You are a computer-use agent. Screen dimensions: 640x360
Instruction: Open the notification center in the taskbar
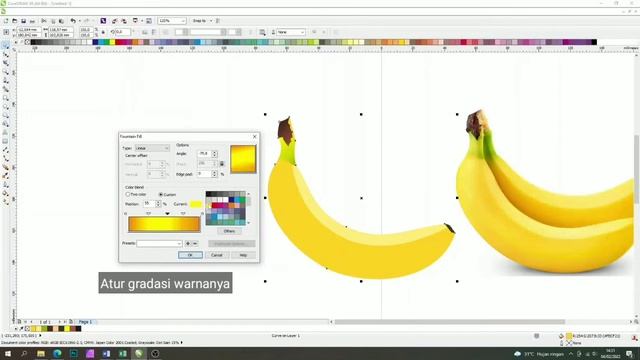point(630,354)
